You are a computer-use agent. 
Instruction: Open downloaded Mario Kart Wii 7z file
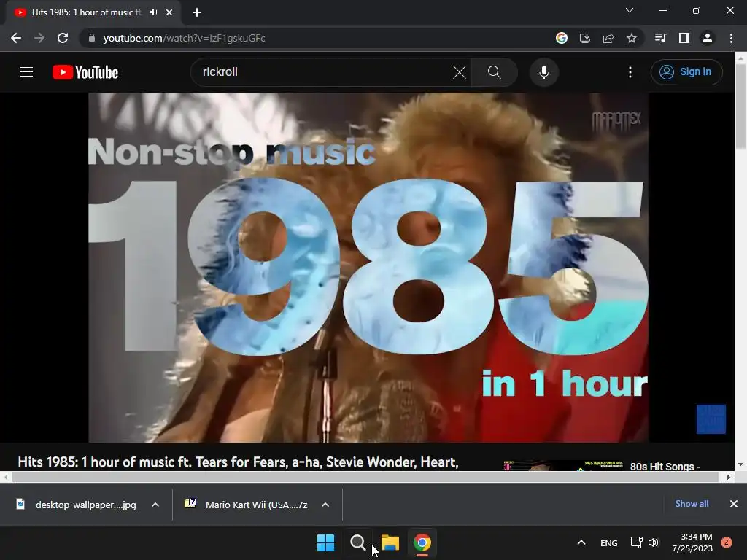click(248, 505)
